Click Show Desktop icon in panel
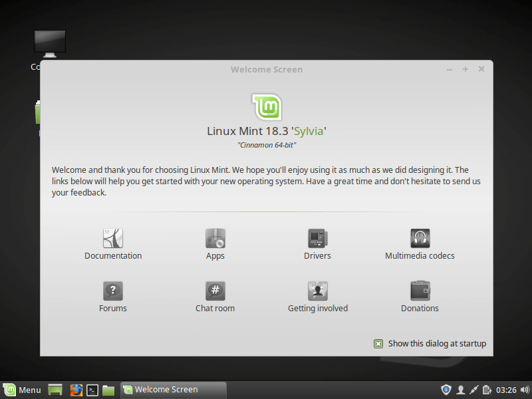 (x=56, y=390)
